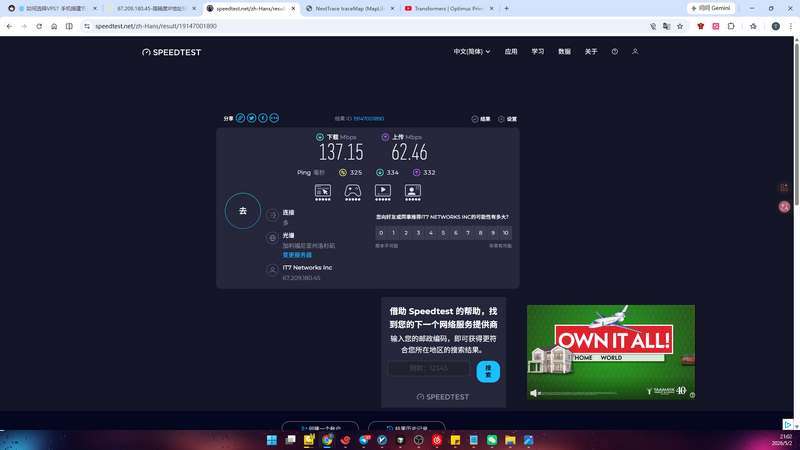The image size is (800, 450).
Task: Rate recommendation likelihood as 7
Action: click(468, 233)
